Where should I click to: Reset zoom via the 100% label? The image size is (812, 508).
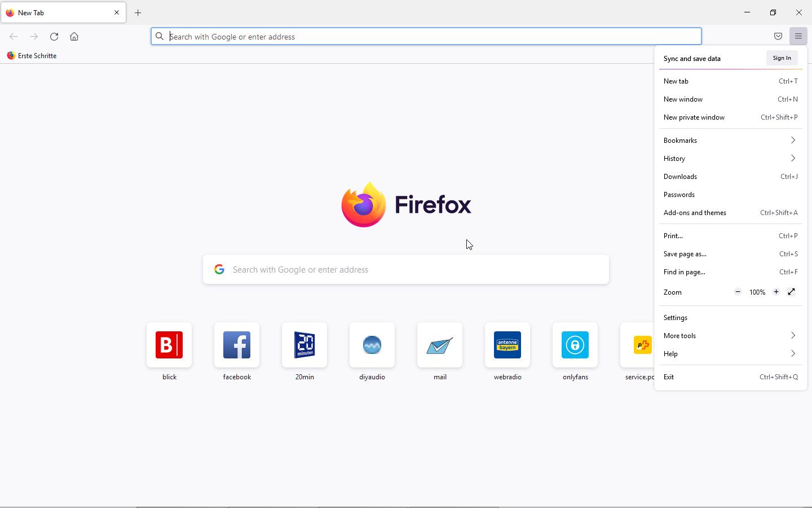[757, 292]
